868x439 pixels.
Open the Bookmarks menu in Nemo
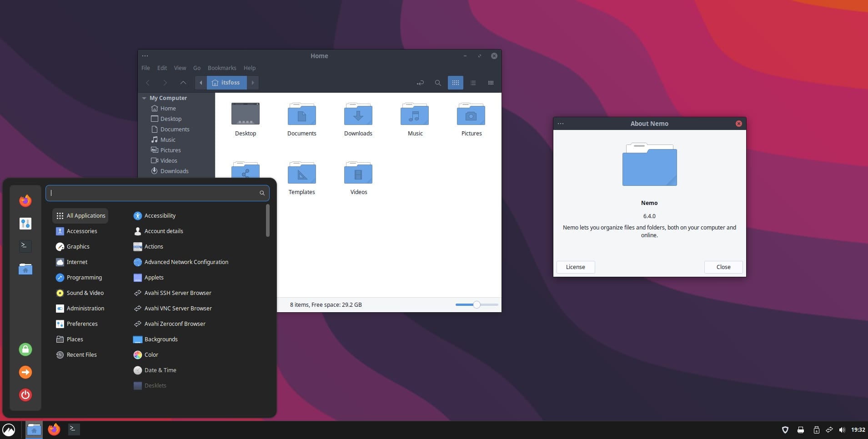point(222,68)
